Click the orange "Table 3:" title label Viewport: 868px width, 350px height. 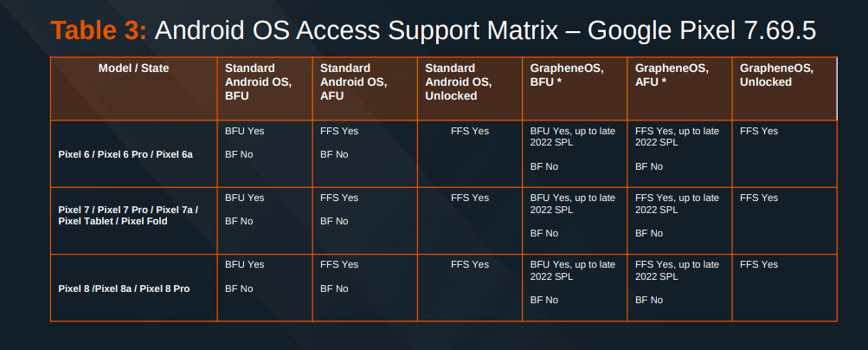[100, 31]
